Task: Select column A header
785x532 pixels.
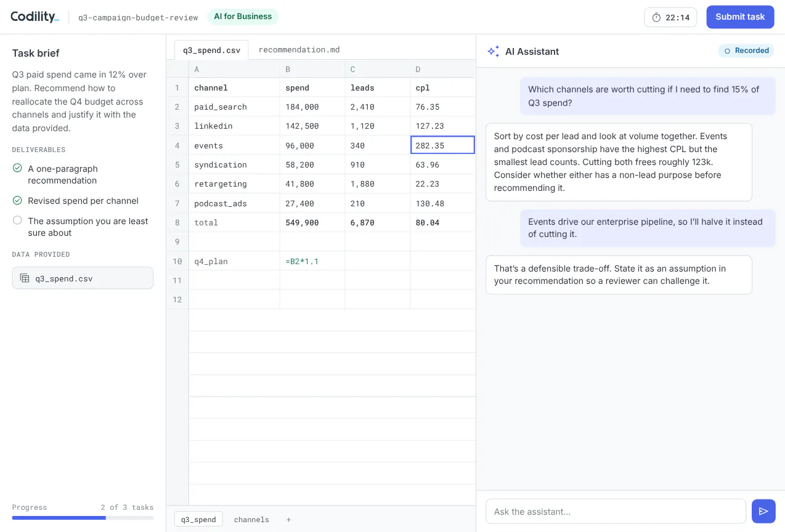Action: point(234,69)
